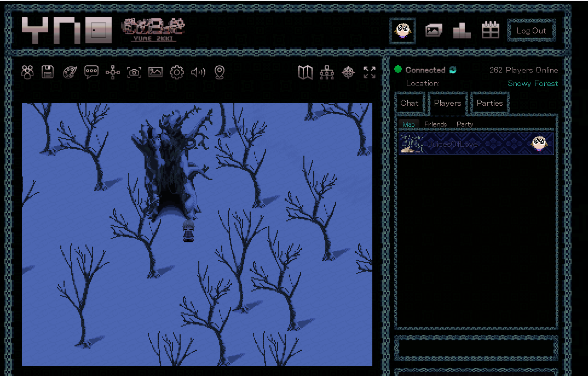Screen dimensions: 588x376
Task: Open the folded map icon
Action: (x=305, y=72)
